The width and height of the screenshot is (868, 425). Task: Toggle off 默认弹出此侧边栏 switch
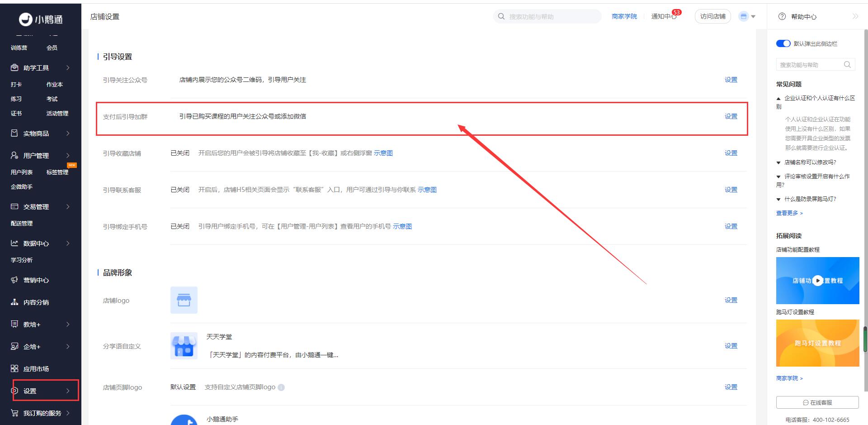click(x=783, y=44)
